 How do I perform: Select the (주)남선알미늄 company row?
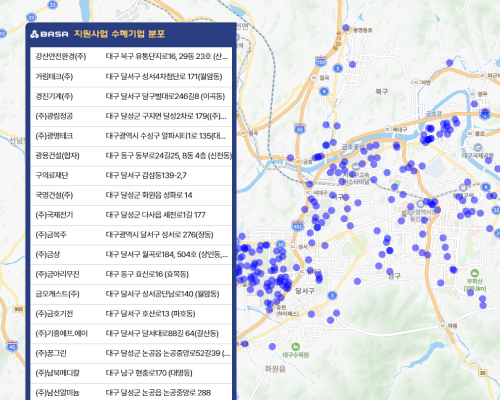pyautogui.click(x=131, y=392)
